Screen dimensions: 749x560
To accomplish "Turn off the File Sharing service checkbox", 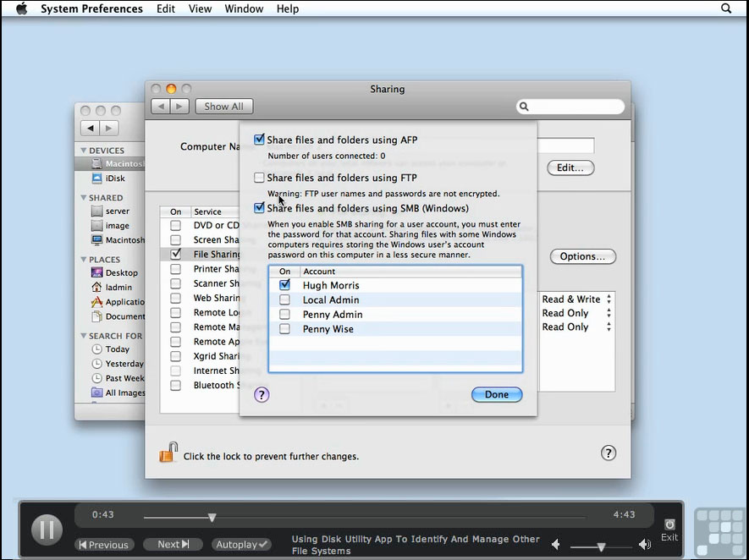I will pyautogui.click(x=176, y=254).
